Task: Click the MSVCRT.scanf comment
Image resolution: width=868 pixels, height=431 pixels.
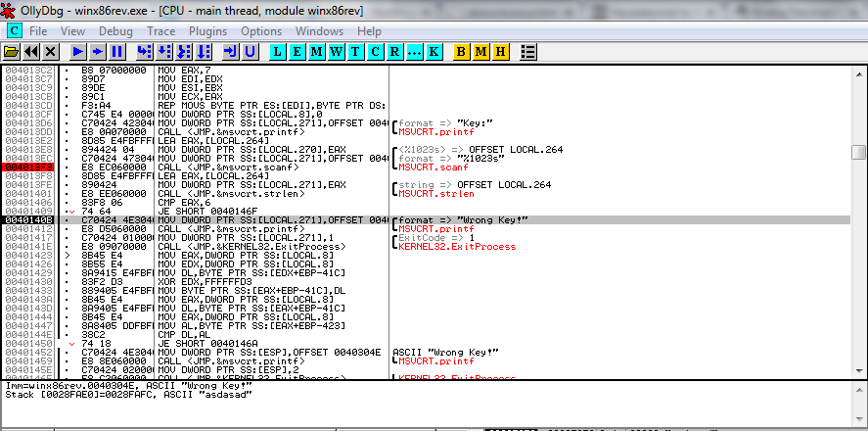Action: click(433, 168)
